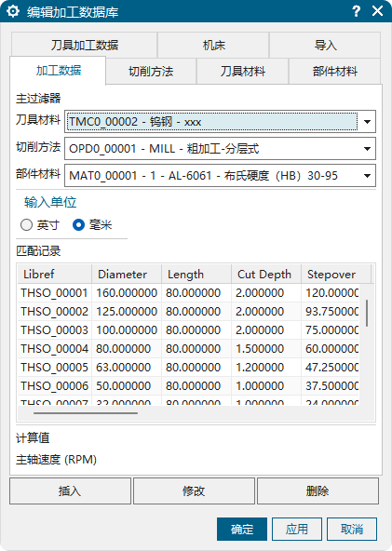Click the OPD0_00001 MILL combo box field
The image size is (392, 551).
(x=220, y=149)
